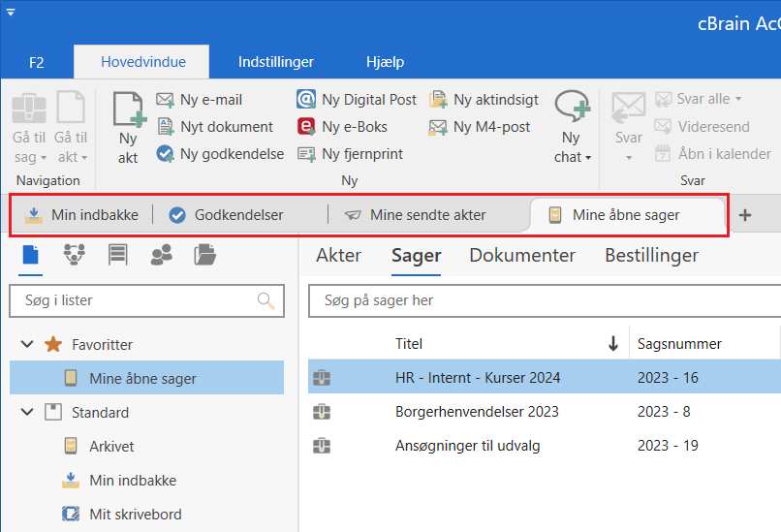This screenshot has height=532, width=781.
Task: Open the quick access dropdown in title bar
Action: click(11, 13)
